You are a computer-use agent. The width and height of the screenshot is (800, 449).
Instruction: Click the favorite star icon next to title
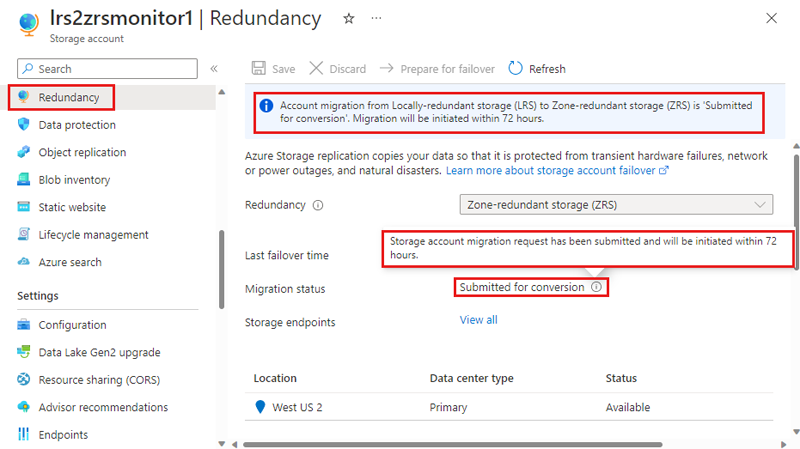pyautogui.click(x=349, y=19)
